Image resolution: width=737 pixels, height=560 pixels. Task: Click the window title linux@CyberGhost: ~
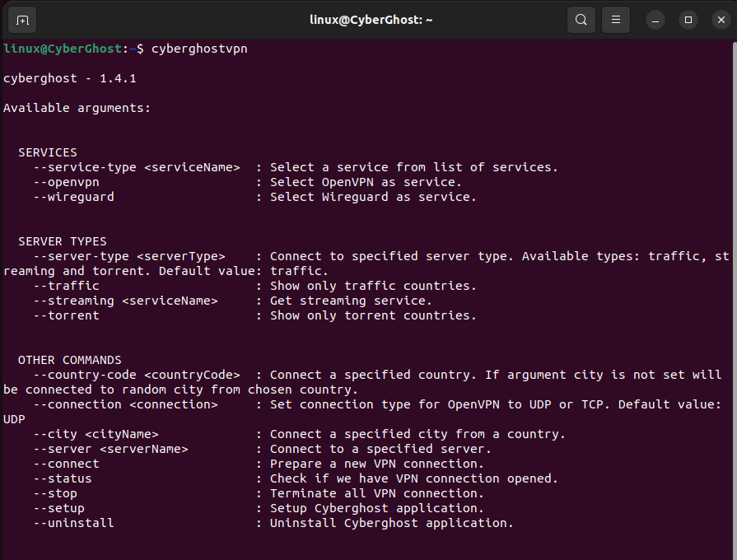coord(371,20)
